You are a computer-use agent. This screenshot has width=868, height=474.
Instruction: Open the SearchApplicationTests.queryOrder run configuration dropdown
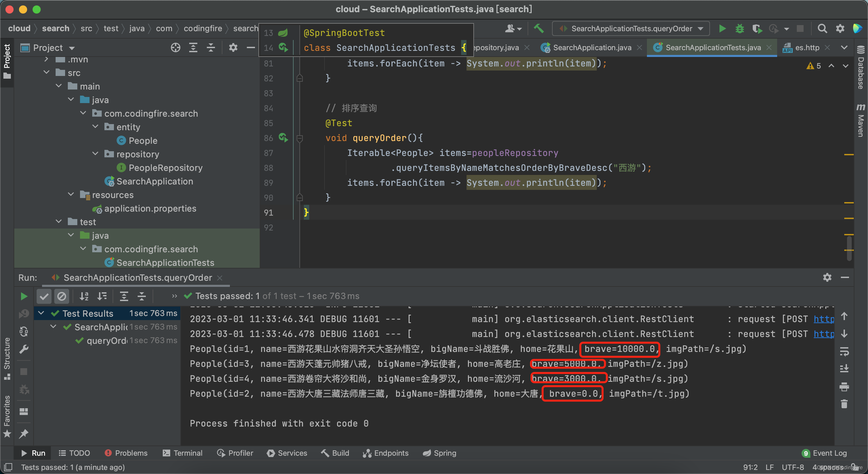pos(631,28)
